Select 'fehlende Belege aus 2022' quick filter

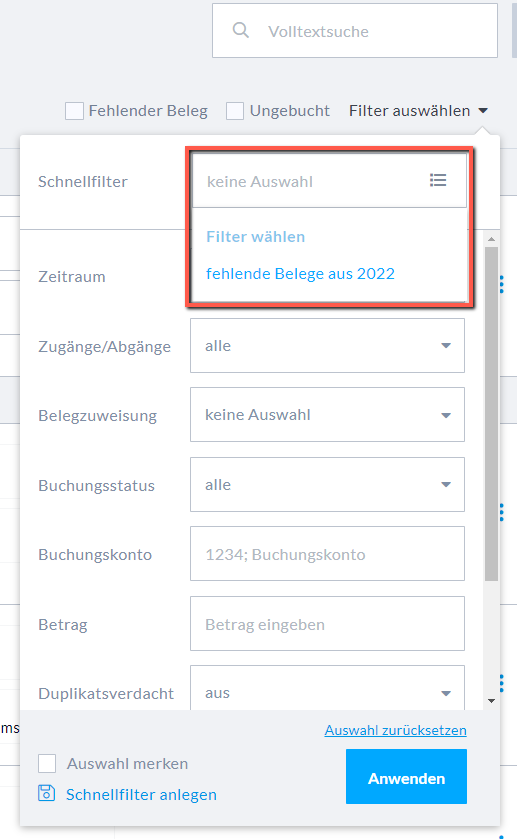(x=300, y=274)
